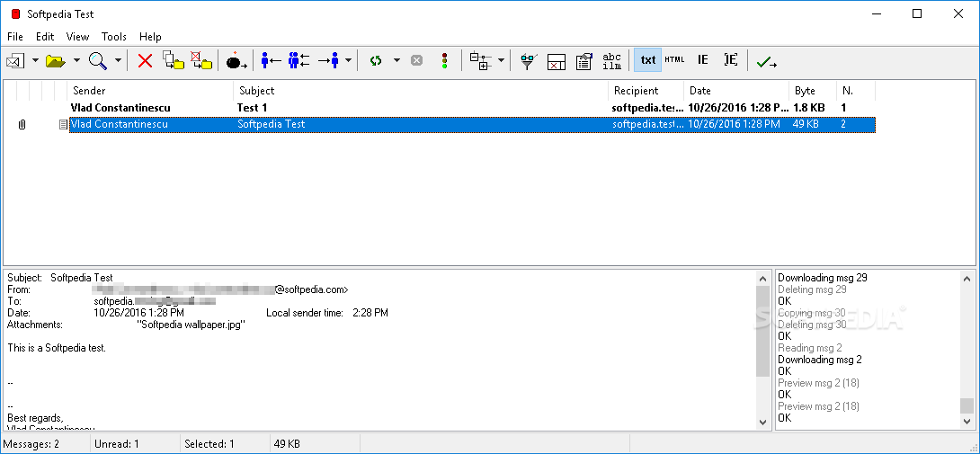The height and width of the screenshot is (454, 980).
Task: Open the Help menu
Action: [150, 37]
